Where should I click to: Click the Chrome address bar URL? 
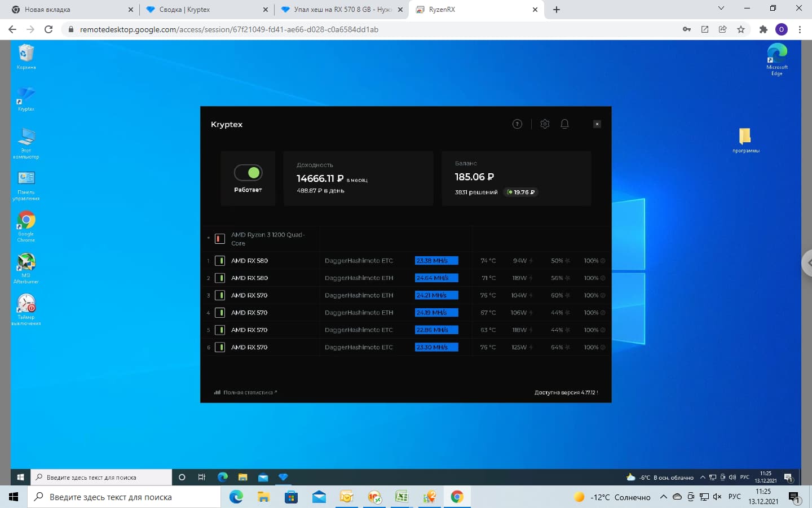coord(229,29)
